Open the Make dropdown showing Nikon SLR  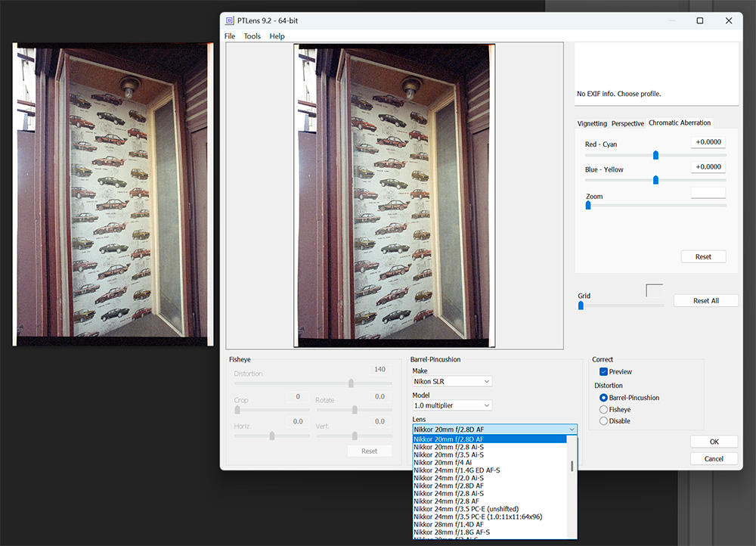(x=452, y=382)
